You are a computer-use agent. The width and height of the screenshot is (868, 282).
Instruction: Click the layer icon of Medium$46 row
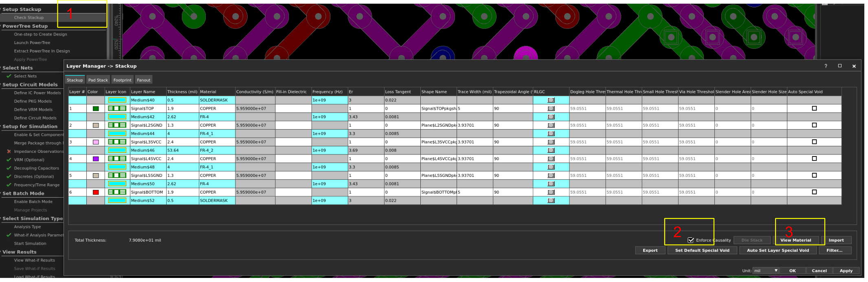tap(117, 150)
